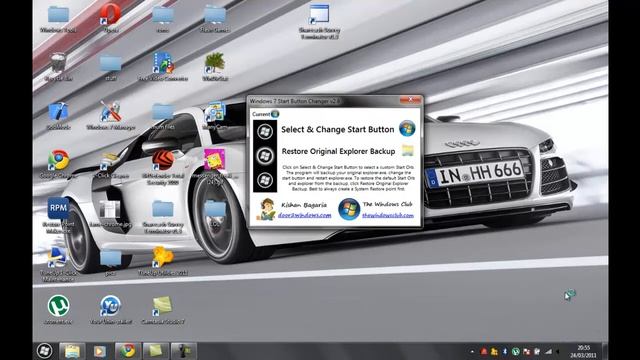Open the taskbar clock showing 20:55

point(584,351)
